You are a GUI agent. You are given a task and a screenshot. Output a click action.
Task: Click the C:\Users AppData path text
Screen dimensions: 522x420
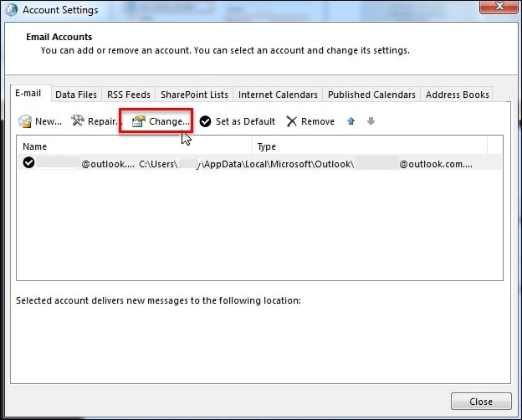[246, 164]
